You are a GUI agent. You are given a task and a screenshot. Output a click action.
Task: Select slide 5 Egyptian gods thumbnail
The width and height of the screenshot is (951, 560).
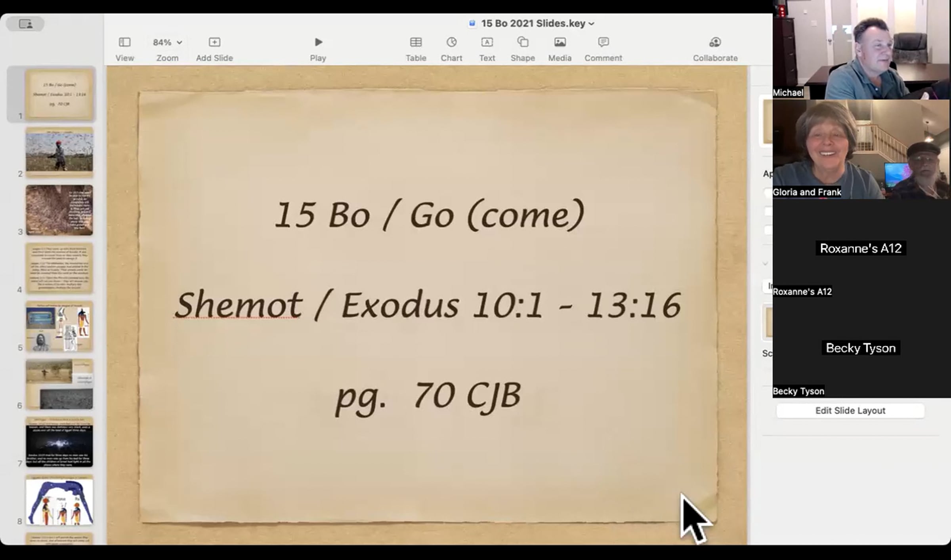(59, 326)
